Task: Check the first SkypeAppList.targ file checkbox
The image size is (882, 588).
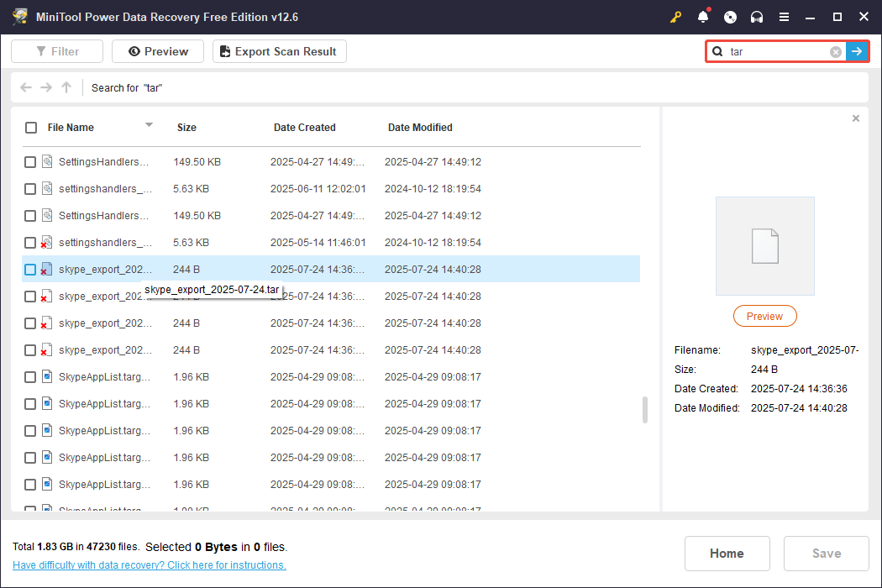Action: pos(30,376)
